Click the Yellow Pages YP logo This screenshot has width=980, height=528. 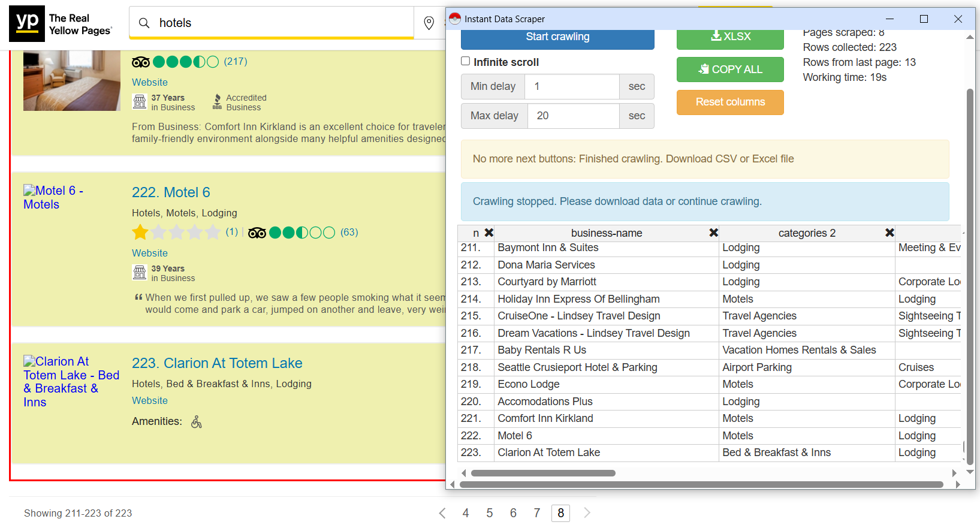click(x=27, y=23)
